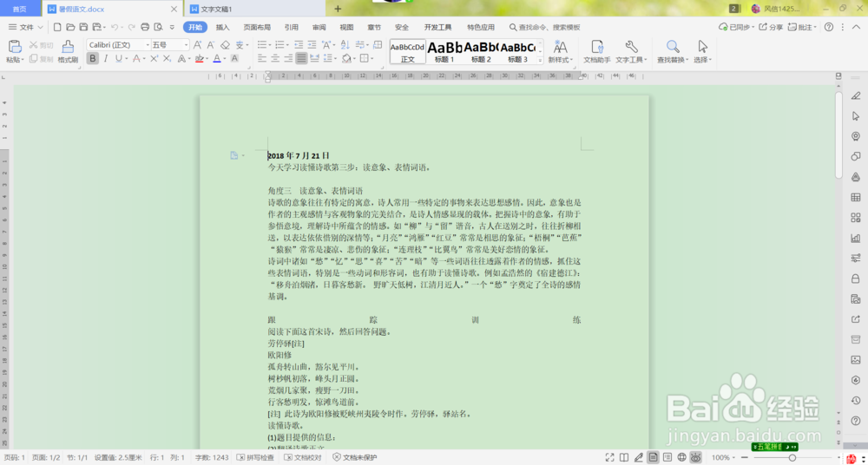The image size is (868, 465).
Task: Go to the 首页 home tab
Action: click(x=19, y=9)
